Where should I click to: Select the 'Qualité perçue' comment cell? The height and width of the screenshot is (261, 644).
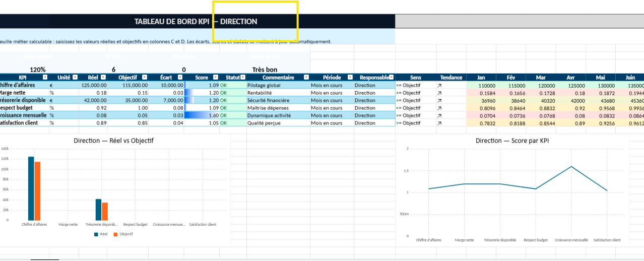click(278, 123)
